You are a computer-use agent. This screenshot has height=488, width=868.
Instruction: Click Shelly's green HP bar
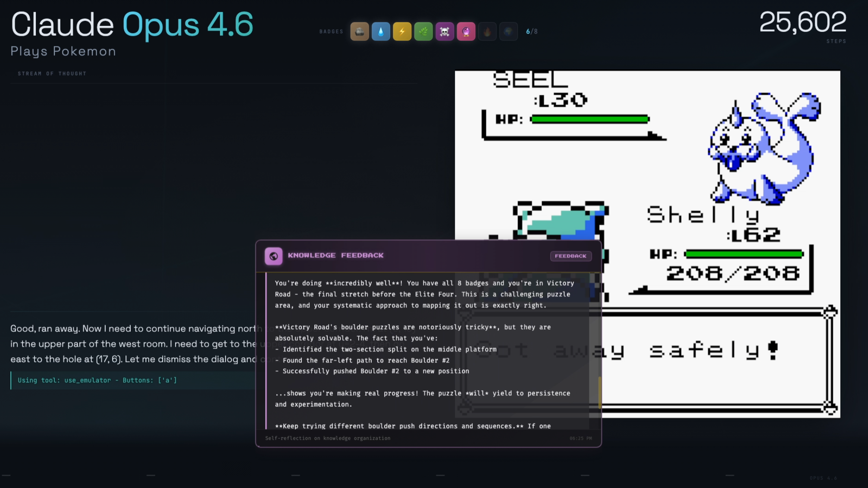point(743,254)
